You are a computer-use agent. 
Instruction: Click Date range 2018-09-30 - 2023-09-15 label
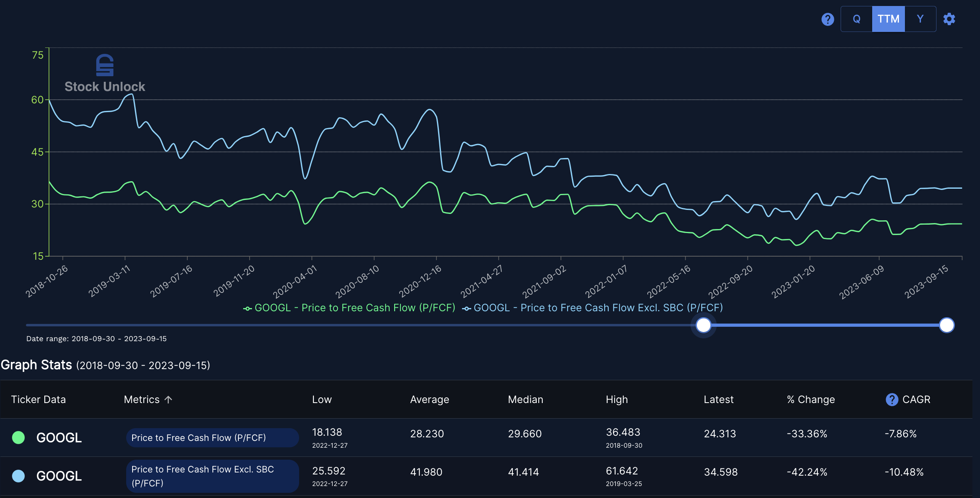[96, 339]
